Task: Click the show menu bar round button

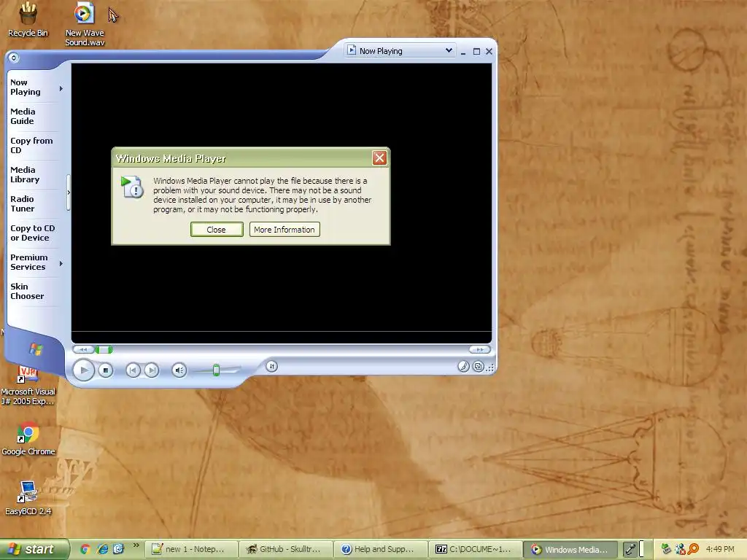Action: coord(14,58)
